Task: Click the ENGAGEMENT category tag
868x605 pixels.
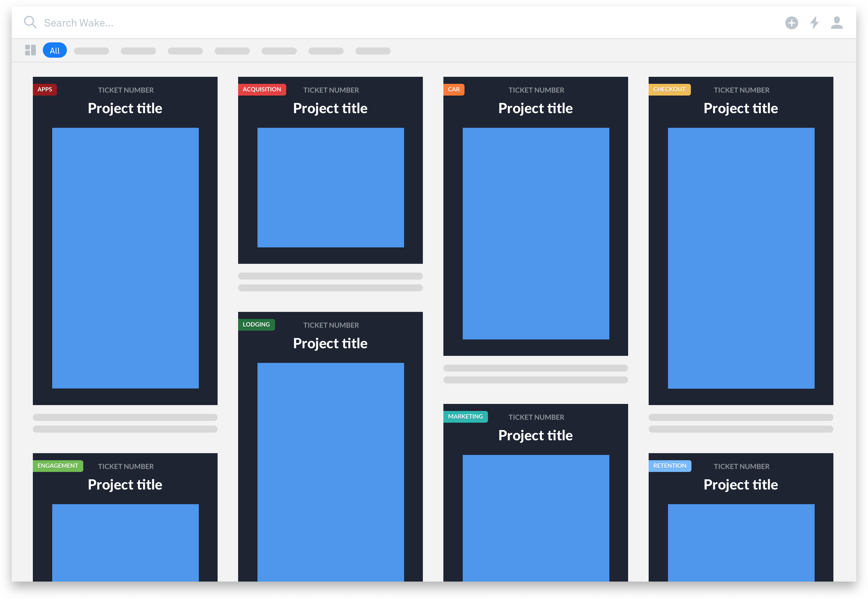Action: point(58,466)
